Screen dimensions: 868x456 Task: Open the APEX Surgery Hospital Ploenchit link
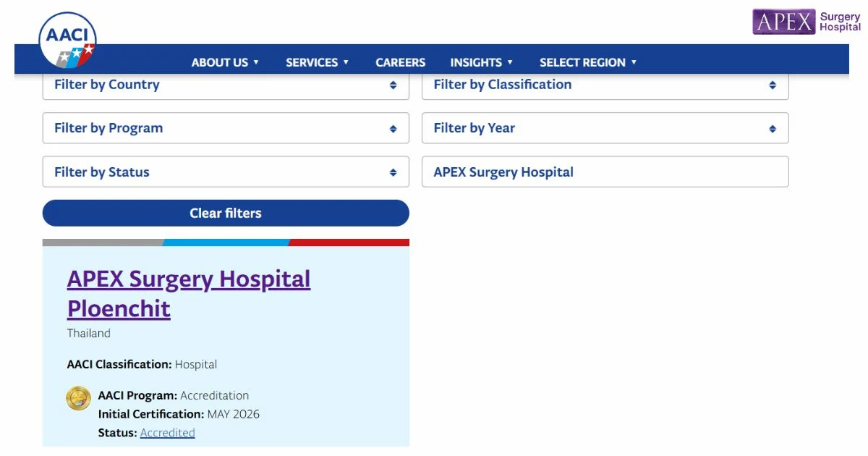coord(189,293)
